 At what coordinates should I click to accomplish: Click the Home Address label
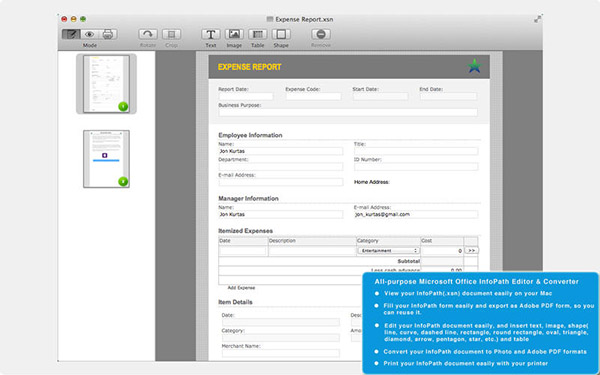pos(372,182)
